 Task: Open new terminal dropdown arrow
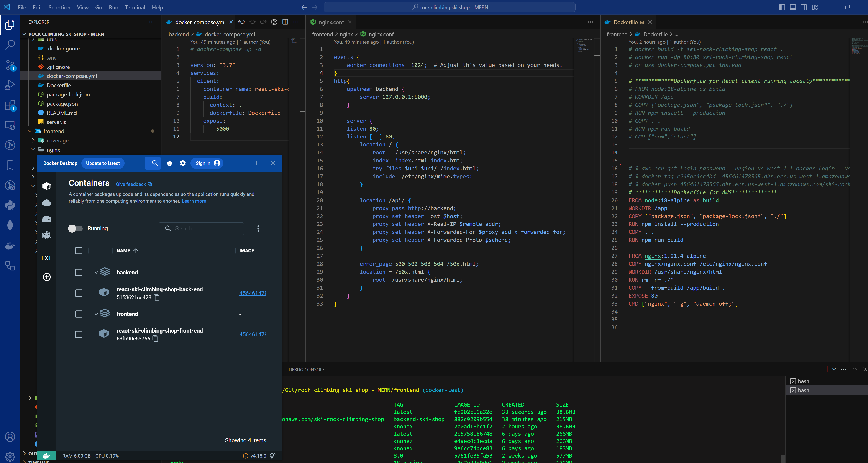pyautogui.click(x=834, y=369)
